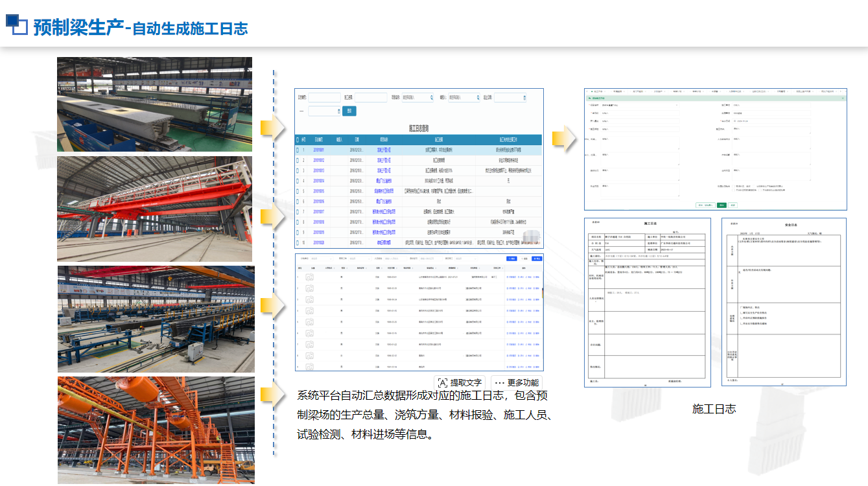The width and height of the screenshot is (868, 486).
Task: Open the 施工日志 document preview
Action: [648, 302]
